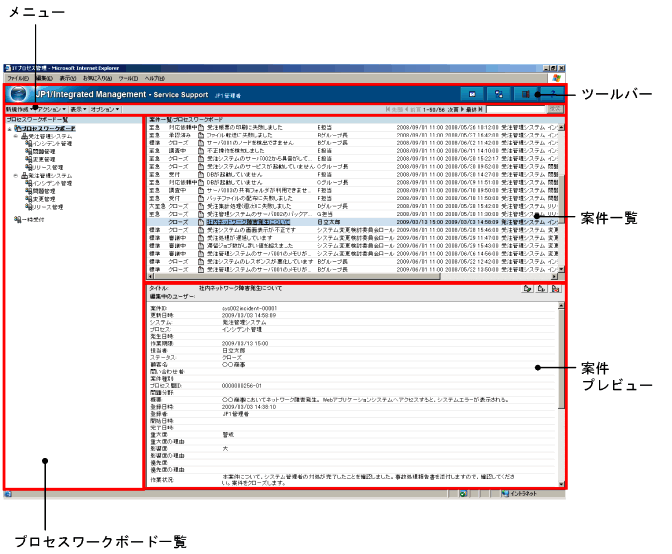The image size is (672, 554).
Task: Click the preview pane's scroll-down arrow
Action: click(x=561, y=484)
